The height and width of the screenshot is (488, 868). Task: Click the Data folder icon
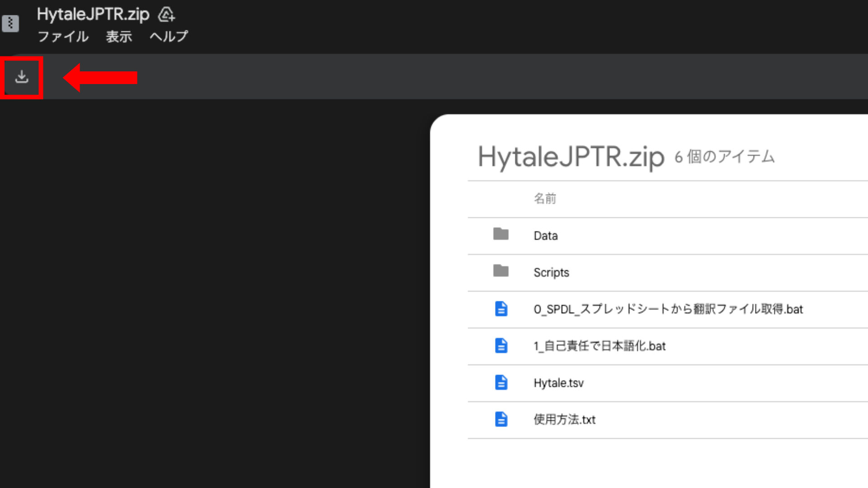pyautogui.click(x=500, y=234)
